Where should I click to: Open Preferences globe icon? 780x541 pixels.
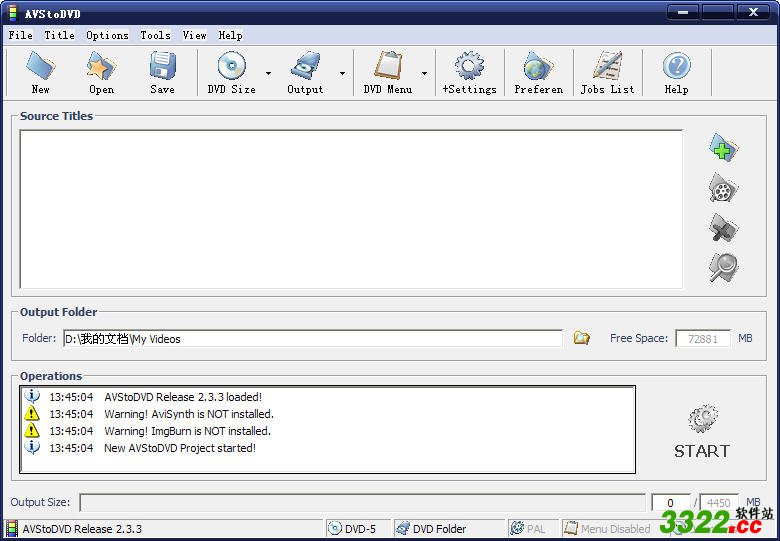pyautogui.click(x=538, y=66)
